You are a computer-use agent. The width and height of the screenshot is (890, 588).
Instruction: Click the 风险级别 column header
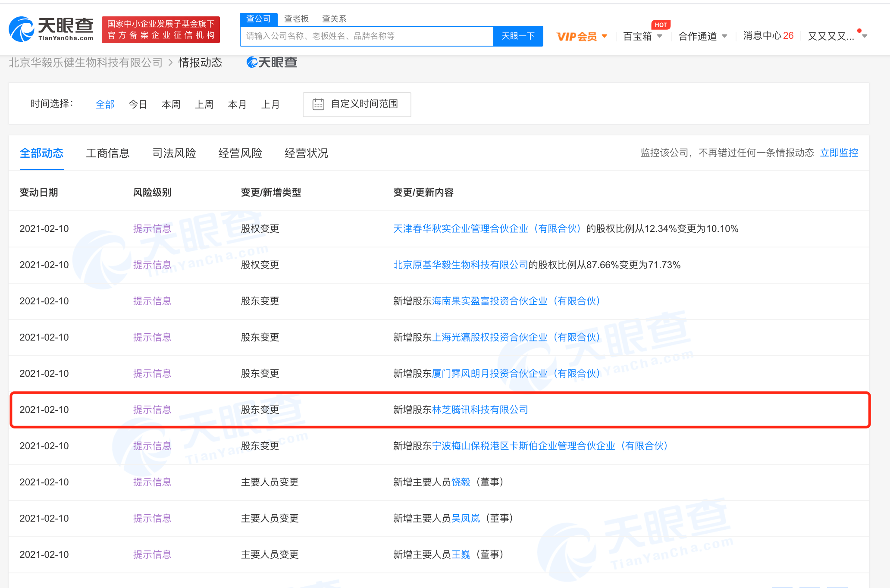(x=152, y=193)
